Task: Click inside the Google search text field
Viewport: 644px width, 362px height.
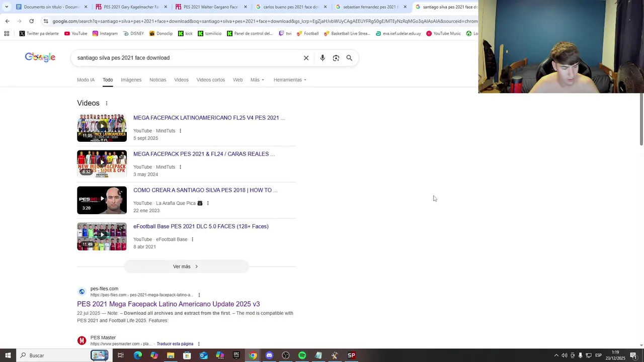Action: [x=186, y=58]
